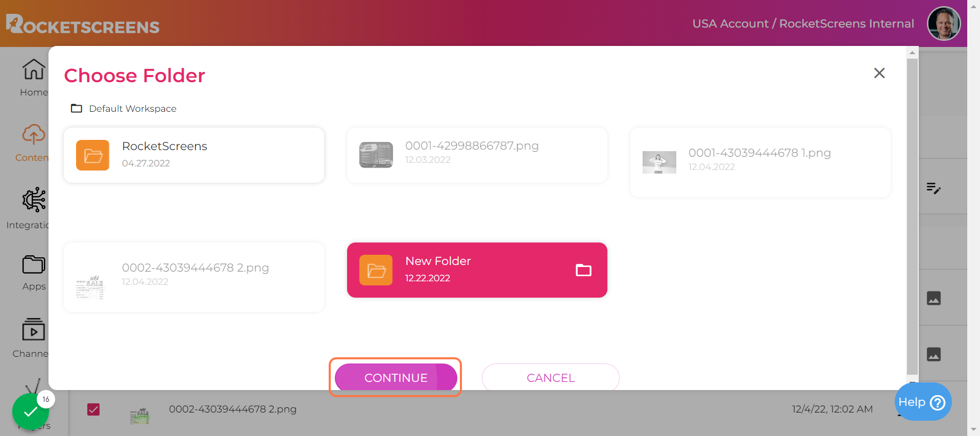
Task: Click the upper image type icon in background
Action: (934, 298)
